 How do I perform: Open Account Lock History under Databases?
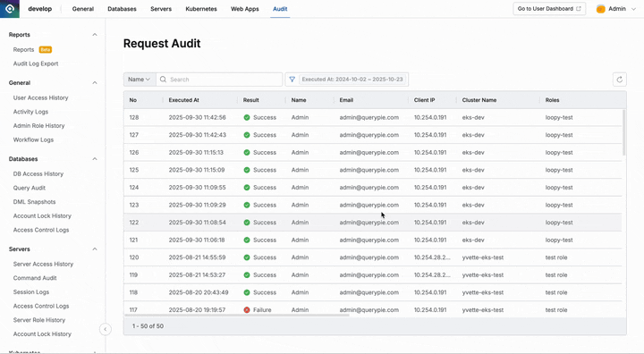click(x=42, y=215)
